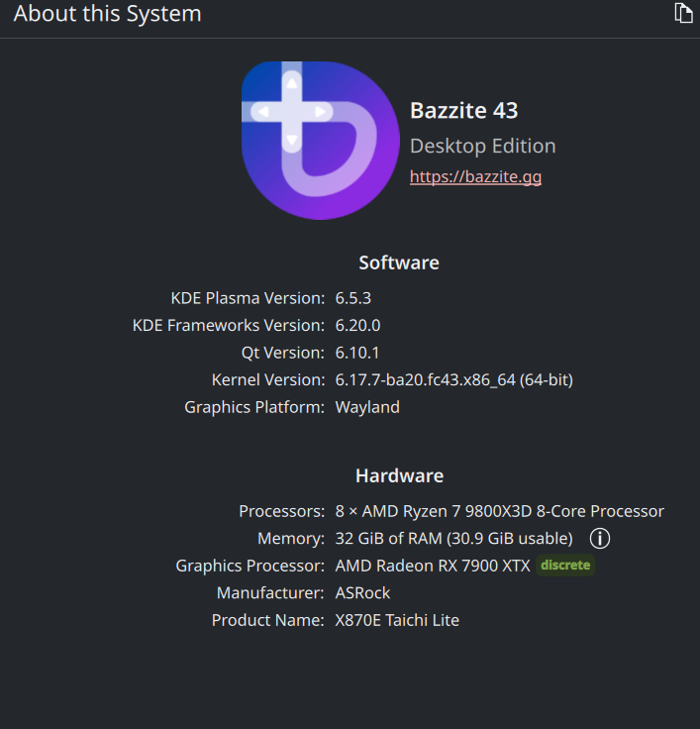Click the 32 GiB of RAM text
The height and width of the screenshot is (729, 700).
pos(453,539)
